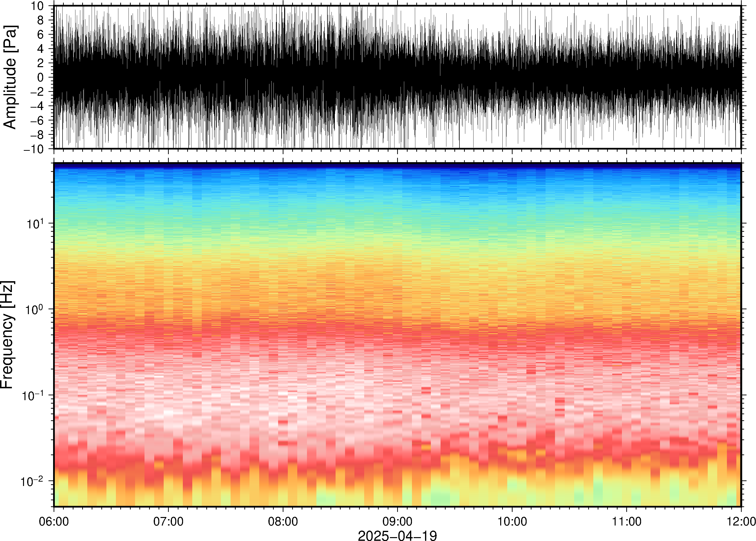Click the amplitude tick label −10

click(x=34, y=149)
